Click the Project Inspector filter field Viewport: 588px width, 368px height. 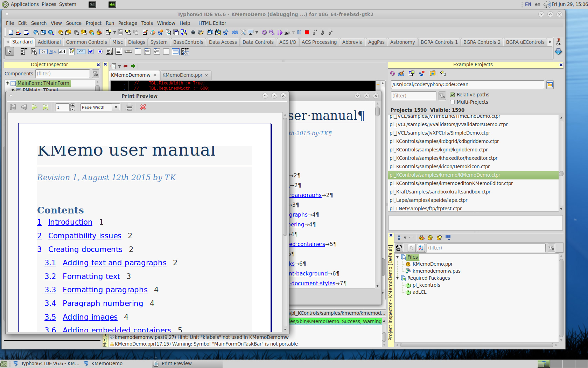(x=486, y=248)
